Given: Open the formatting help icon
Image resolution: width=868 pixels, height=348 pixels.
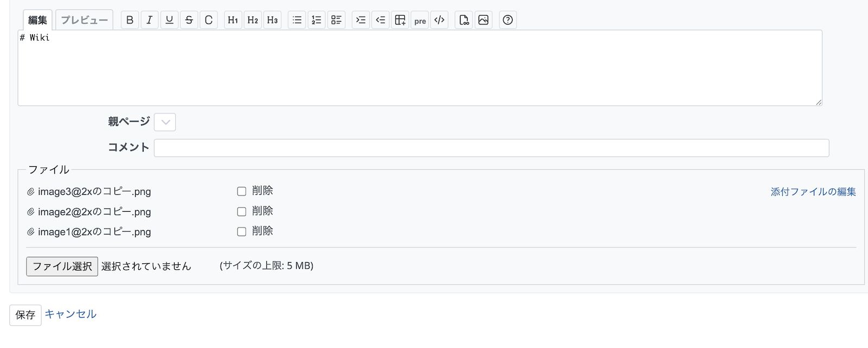Looking at the screenshot, I should tap(508, 20).
